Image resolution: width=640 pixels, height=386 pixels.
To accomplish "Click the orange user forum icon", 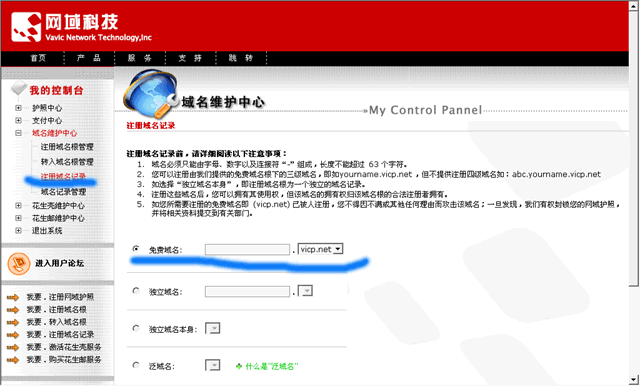I will point(19,264).
